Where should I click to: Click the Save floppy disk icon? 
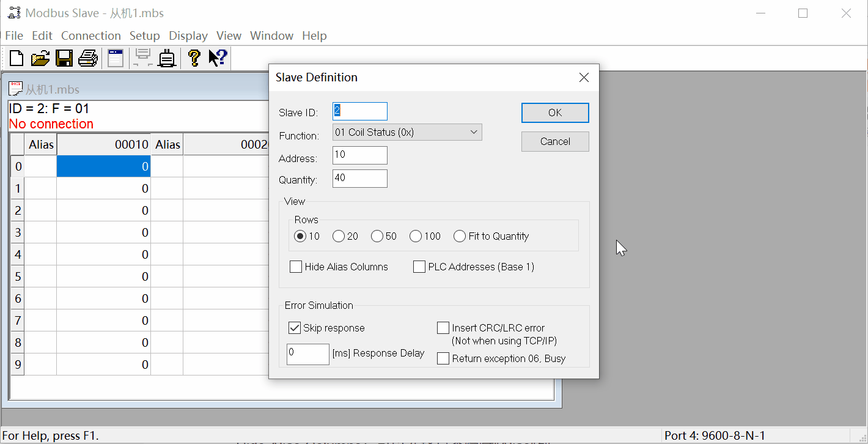(64, 58)
